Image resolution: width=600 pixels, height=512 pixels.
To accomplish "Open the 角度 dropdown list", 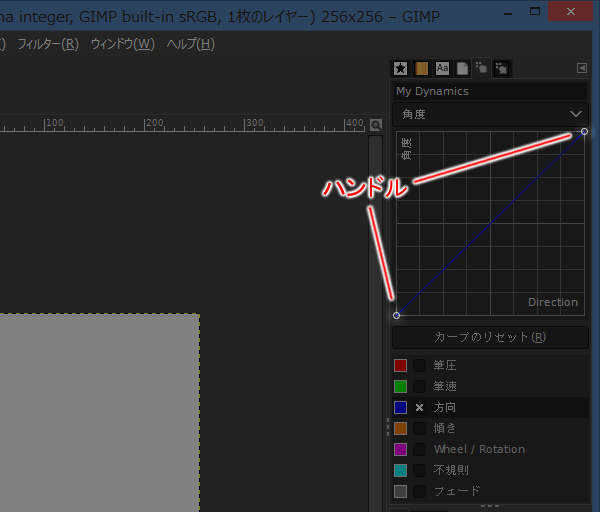I will 489,114.
